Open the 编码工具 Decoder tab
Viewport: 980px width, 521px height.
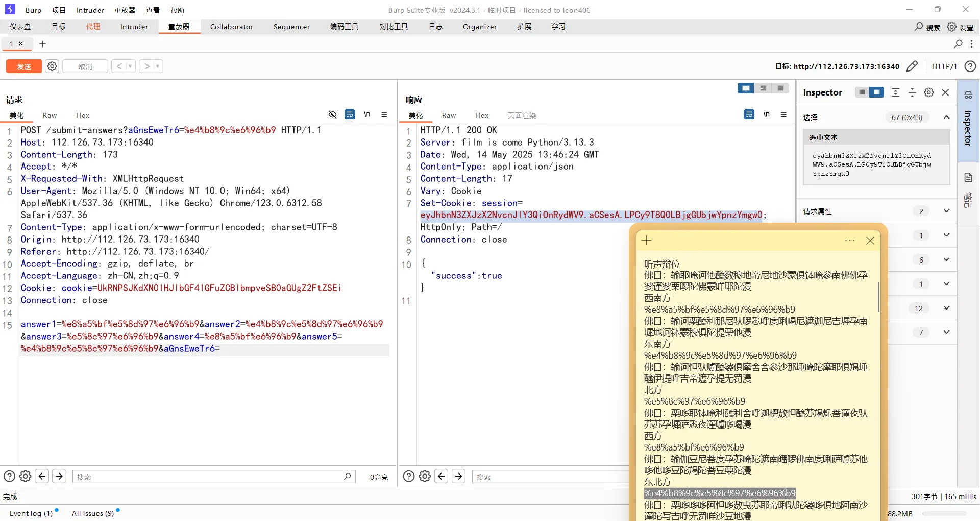tap(344, 27)
